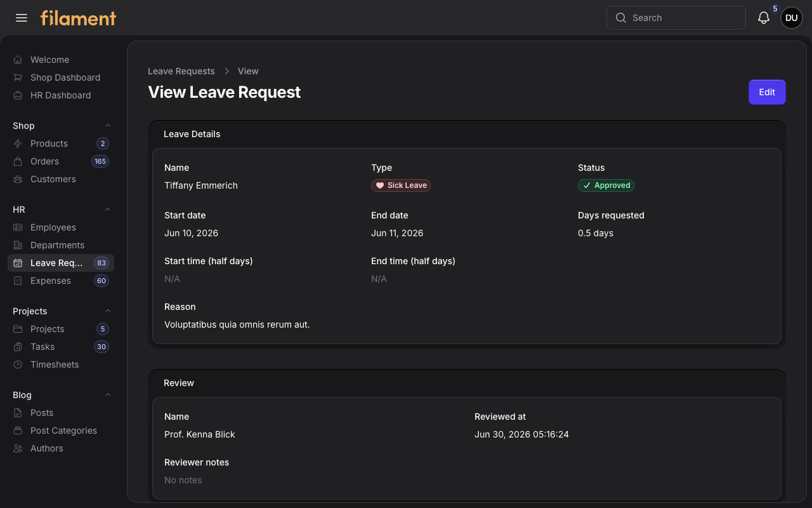Screen dimensions: 812x508
Task: Click the Departments building icon
Action: (x=18, y=245)
